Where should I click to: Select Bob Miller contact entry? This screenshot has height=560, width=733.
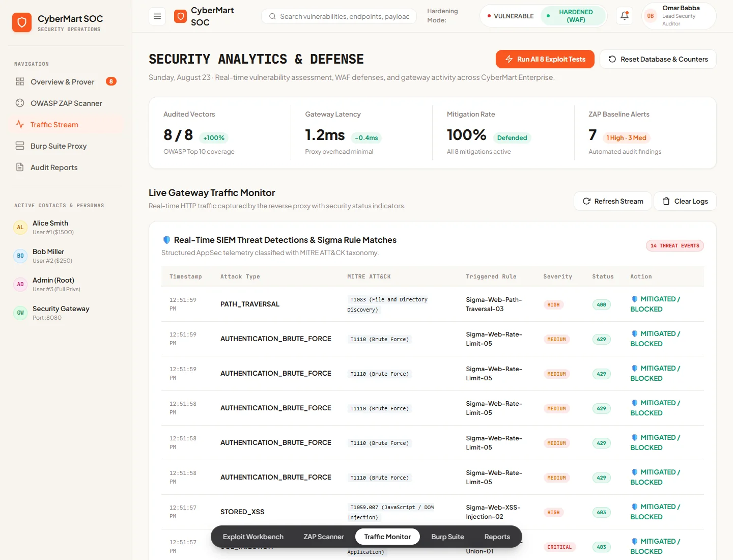coord(66,256)
